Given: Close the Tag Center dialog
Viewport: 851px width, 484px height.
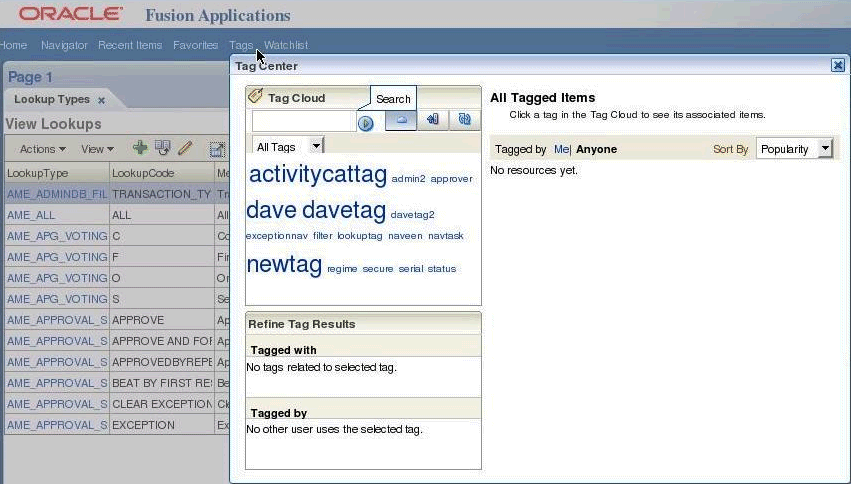Looking at the screenshot, I should point(837,66).
